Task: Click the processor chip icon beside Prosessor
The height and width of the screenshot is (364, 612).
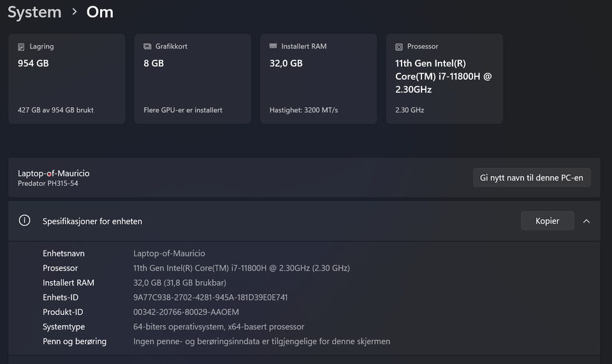Action: pos(399,47)
